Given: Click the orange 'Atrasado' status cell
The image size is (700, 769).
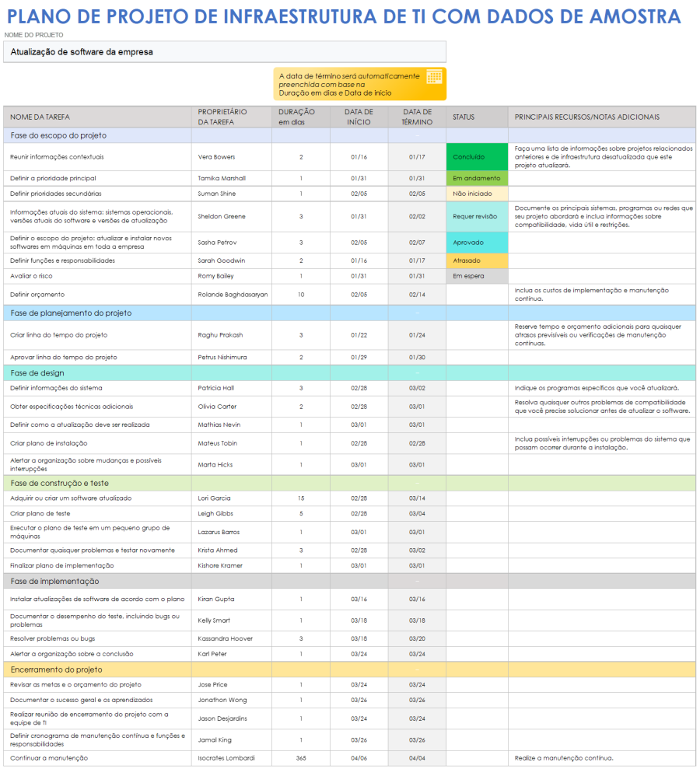Looking at the screenshot, I should point(477,260).
